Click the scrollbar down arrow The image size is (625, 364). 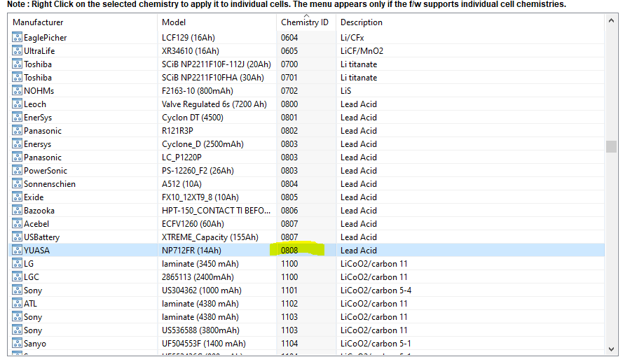point(611,349)
